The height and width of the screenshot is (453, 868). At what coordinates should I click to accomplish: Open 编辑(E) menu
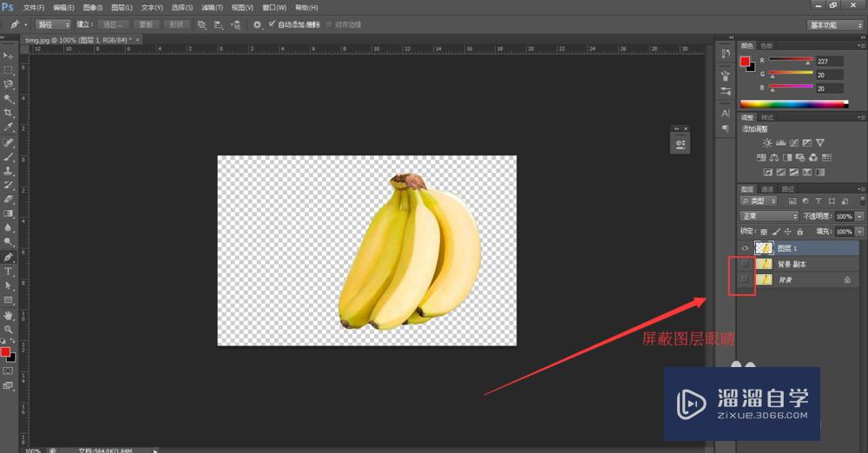pyautogui.click(x=63, y=7)
